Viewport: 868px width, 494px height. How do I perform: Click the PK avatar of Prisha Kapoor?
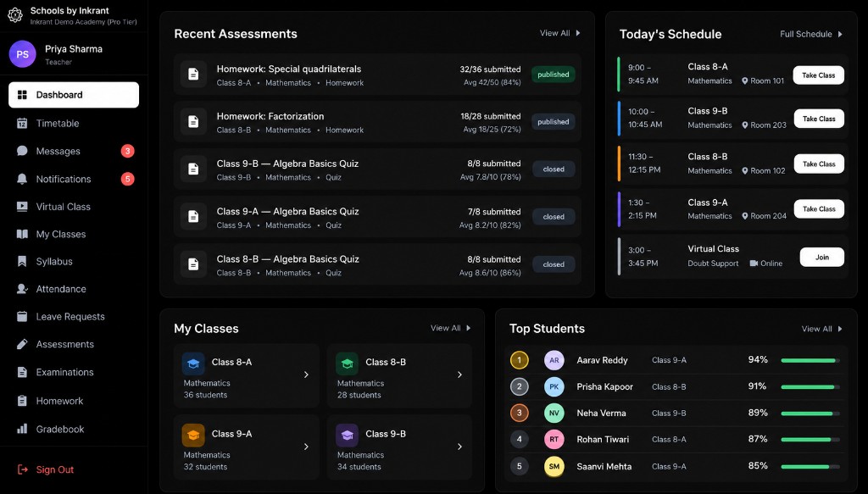554,386
